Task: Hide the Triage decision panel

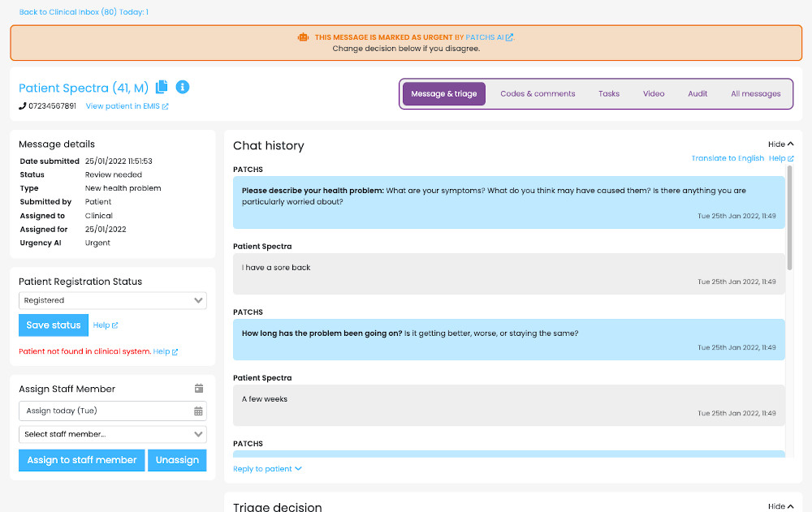Action: click(x=780, y=506)
